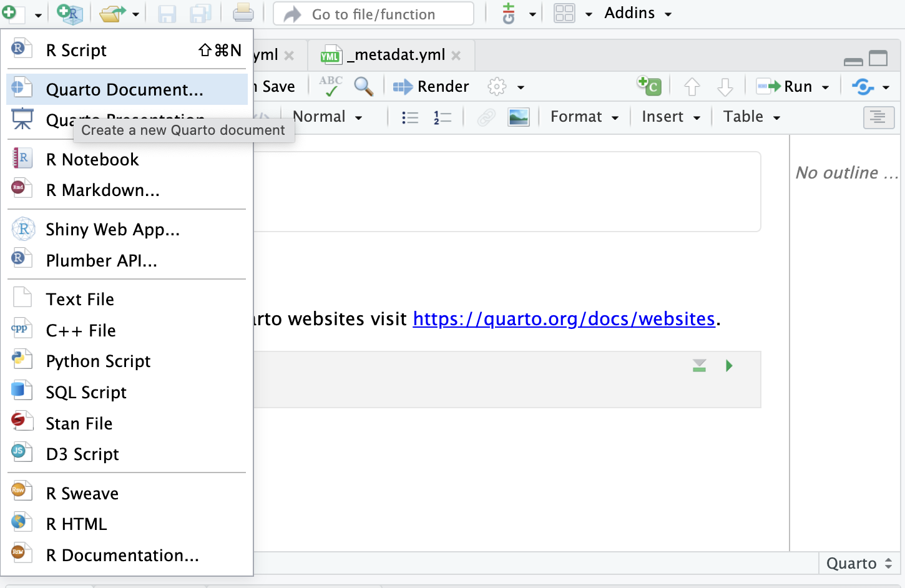Click the find and replace magnifier icon
The width and height of the screenshot is (905, 588).
point(363,86)
